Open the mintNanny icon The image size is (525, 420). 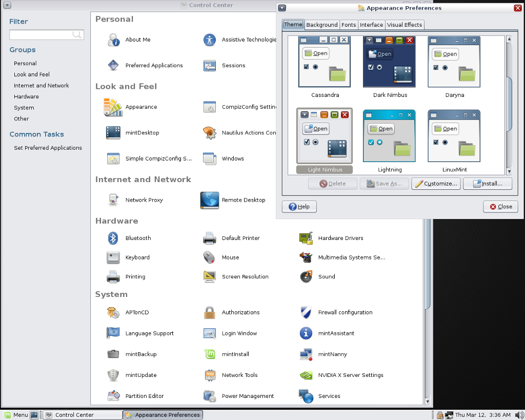(x=306, y=354)
